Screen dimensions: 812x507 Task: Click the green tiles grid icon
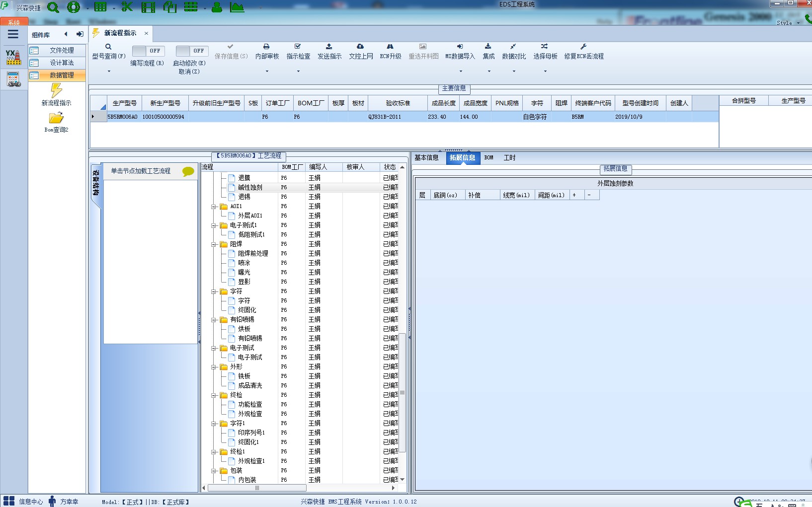191,7
